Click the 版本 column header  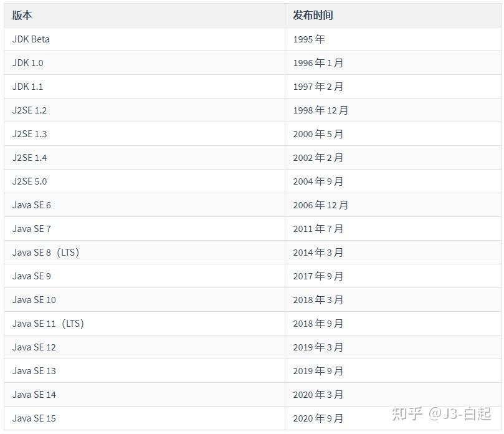pos(22,15)
